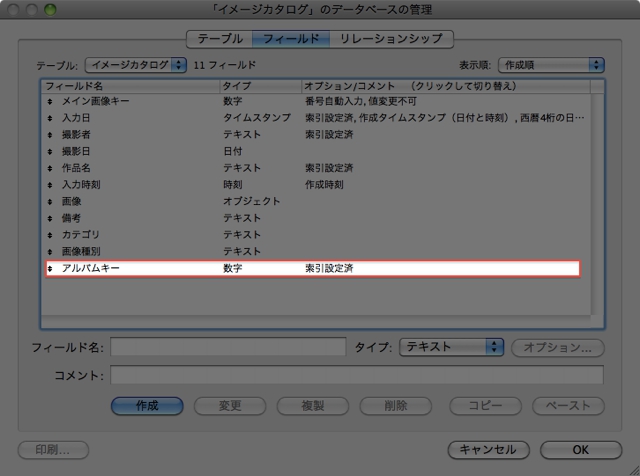The width and height of the screenshot is (640, 476).
Task: Click the reorder handle of 入力日 row
Action: tap(50, 118)
